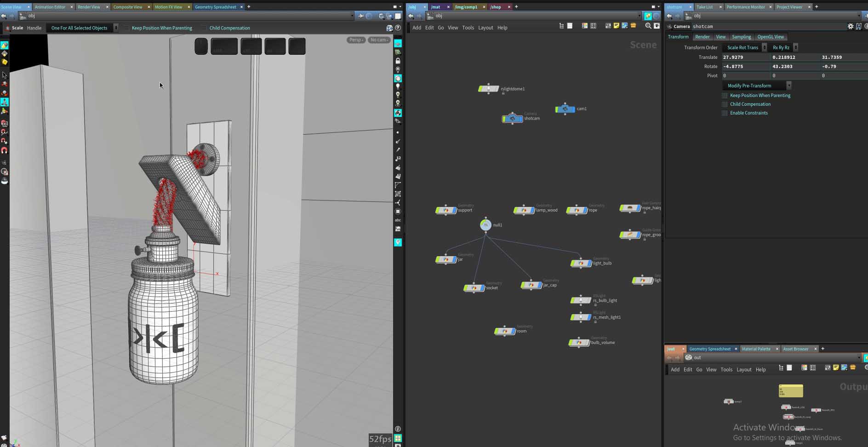Click the viewport help question-mark icon

click(x=398, y=28)
